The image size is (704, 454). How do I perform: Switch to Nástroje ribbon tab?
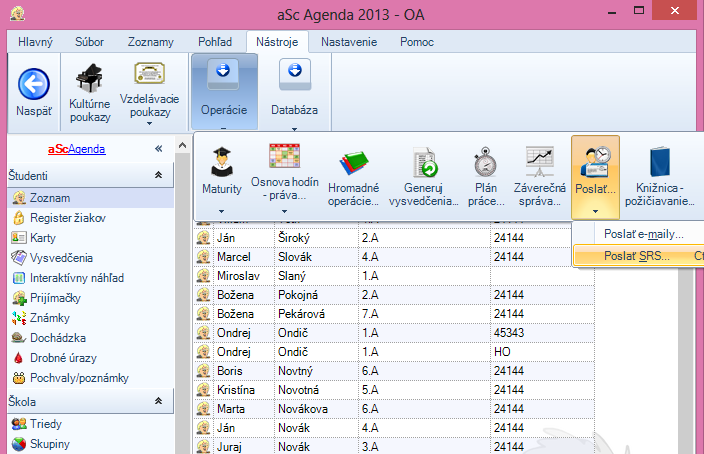coord(277,42)
